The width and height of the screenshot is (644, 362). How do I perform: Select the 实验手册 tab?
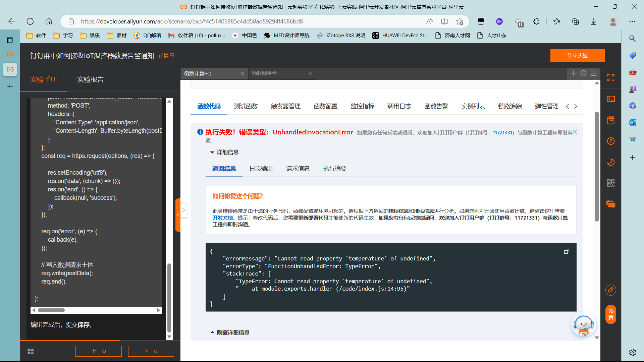click(x=44, y=79)
